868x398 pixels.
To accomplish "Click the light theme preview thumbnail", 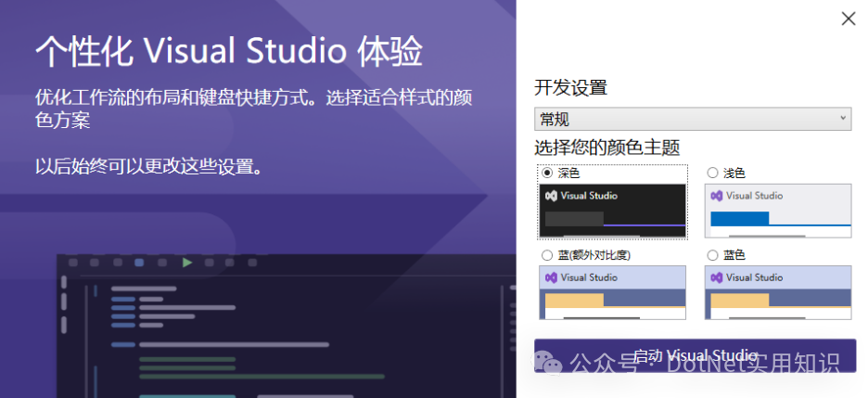I will coord(778,211).
